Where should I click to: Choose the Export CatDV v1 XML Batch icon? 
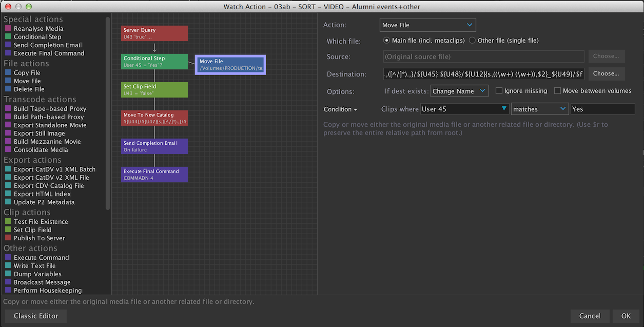tap(8, 169)
